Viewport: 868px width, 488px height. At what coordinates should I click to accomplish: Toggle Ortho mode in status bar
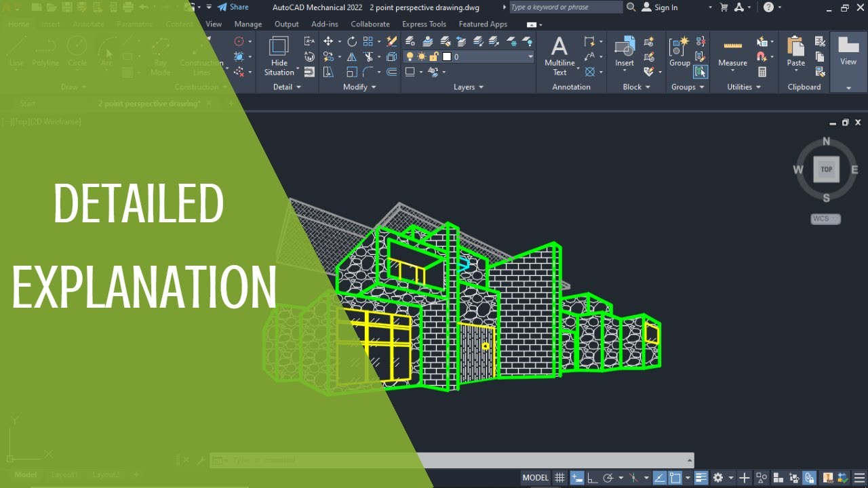coord(592,478)
